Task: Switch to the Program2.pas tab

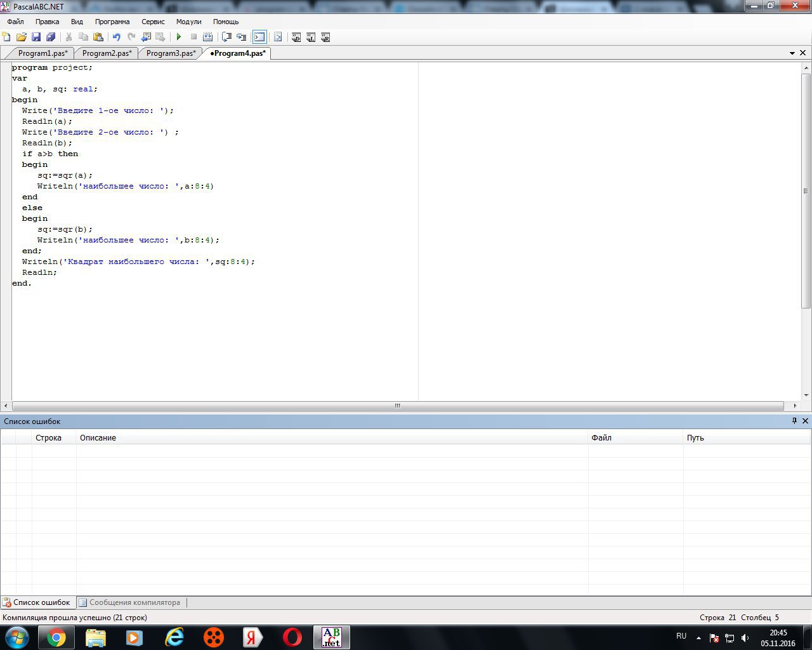Action: click(x=107, y=53)
